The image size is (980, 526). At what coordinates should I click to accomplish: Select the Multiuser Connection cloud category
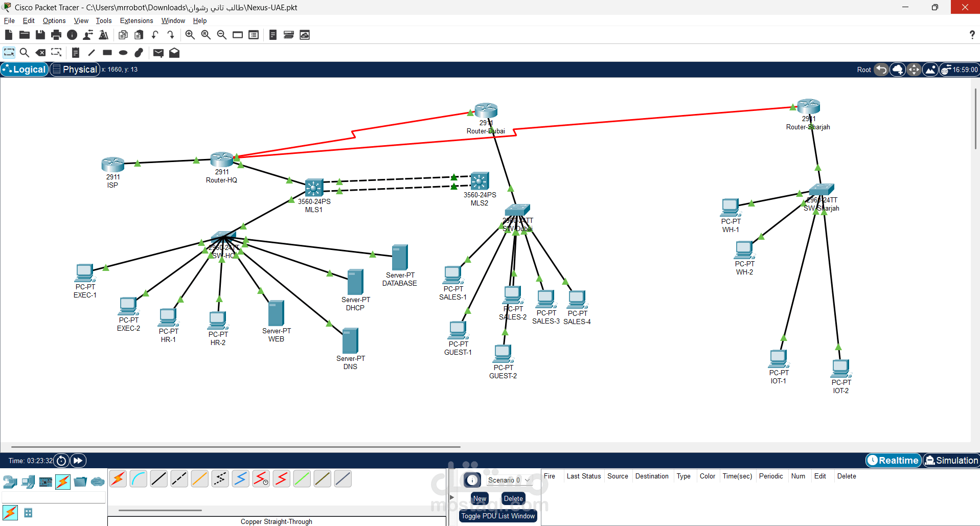coord(98,482)
